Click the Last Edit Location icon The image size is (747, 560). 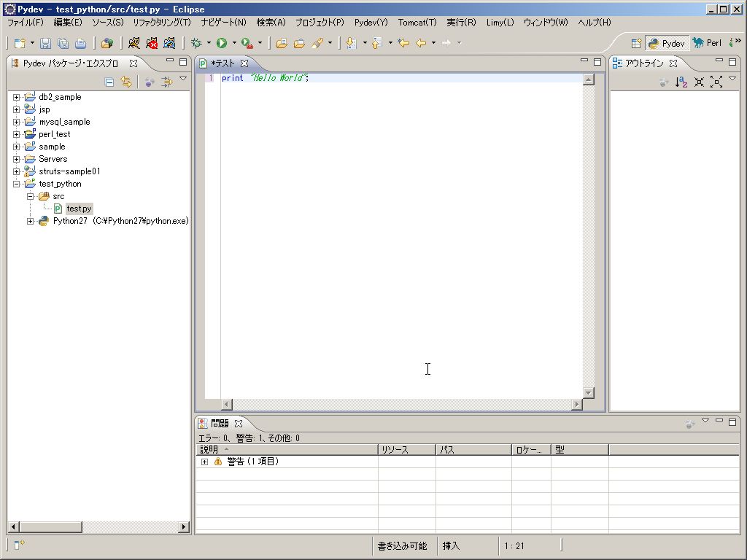pos(403,43)
